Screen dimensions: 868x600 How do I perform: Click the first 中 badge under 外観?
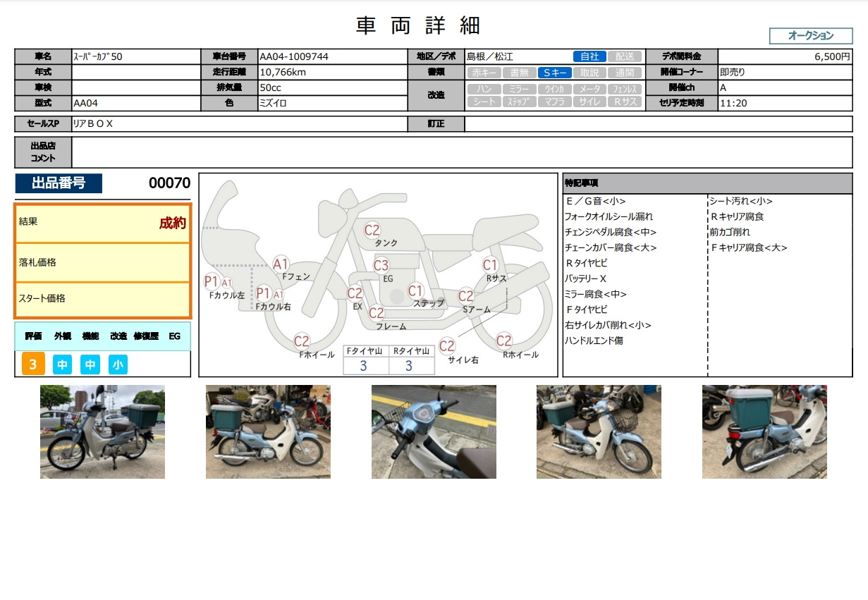(62, 365)
